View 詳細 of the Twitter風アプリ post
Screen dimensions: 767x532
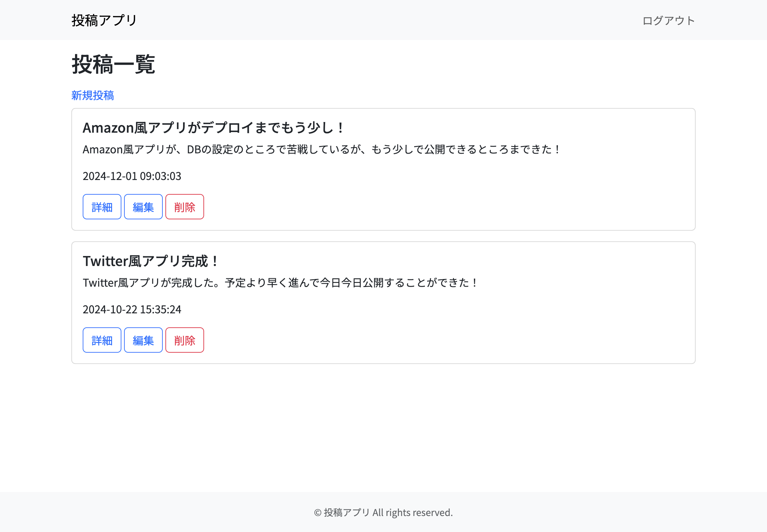coord(102,340)
